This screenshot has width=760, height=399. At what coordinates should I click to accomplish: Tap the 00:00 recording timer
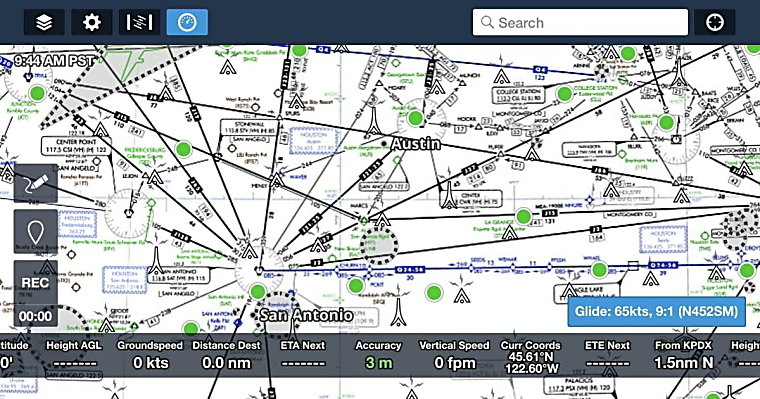(x=36, y=317)
